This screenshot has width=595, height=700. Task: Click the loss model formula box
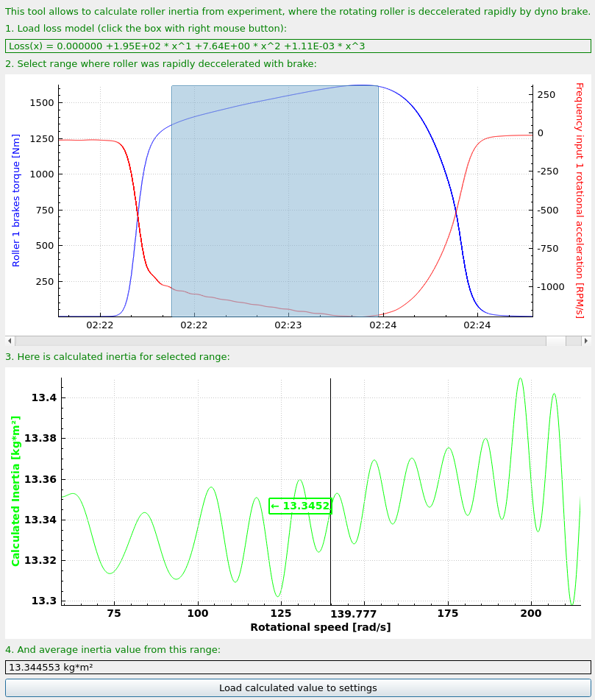point(297,46)
